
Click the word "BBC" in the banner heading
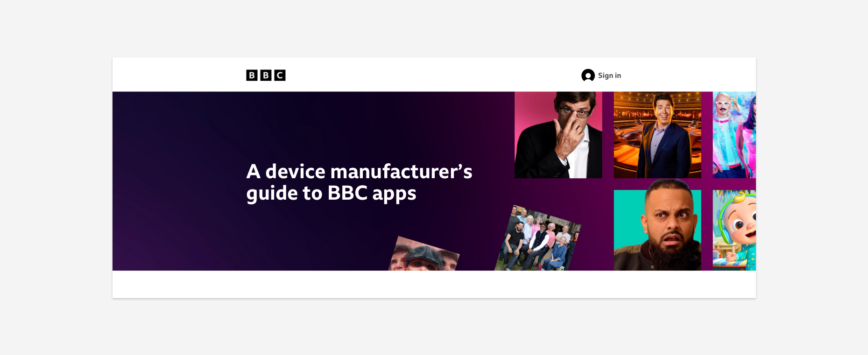pyautogui.click(x=347, y=193)
